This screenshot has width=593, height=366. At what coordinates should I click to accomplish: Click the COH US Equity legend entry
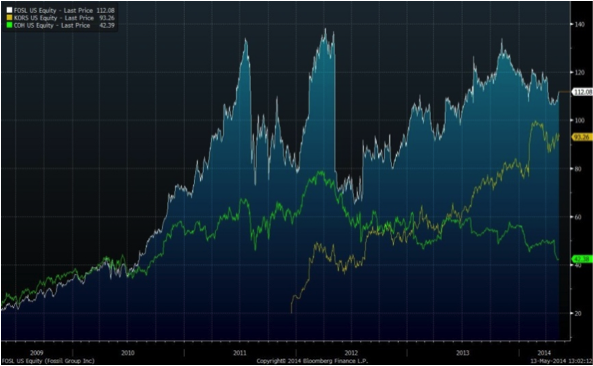click(x=64, y=25)
